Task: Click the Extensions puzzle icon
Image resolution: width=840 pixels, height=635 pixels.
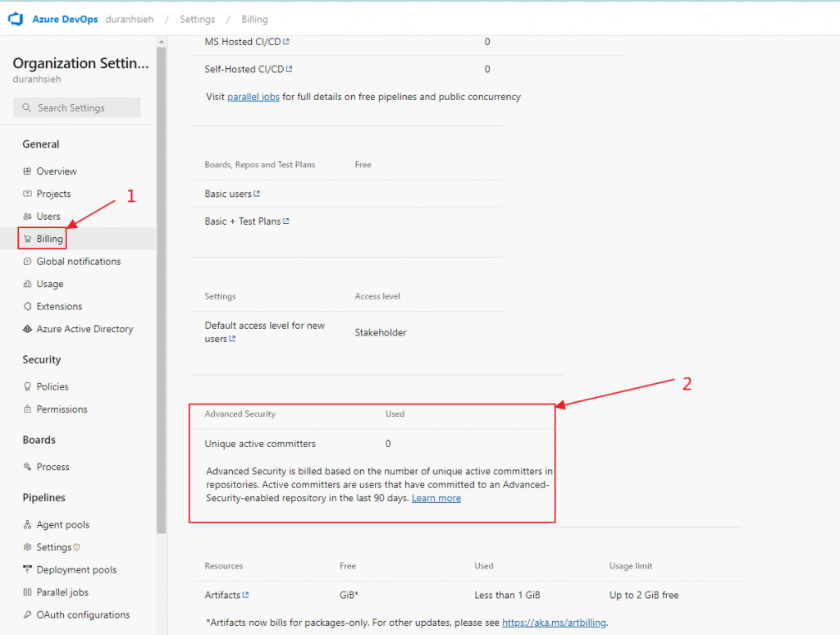Action: [27, 307]
